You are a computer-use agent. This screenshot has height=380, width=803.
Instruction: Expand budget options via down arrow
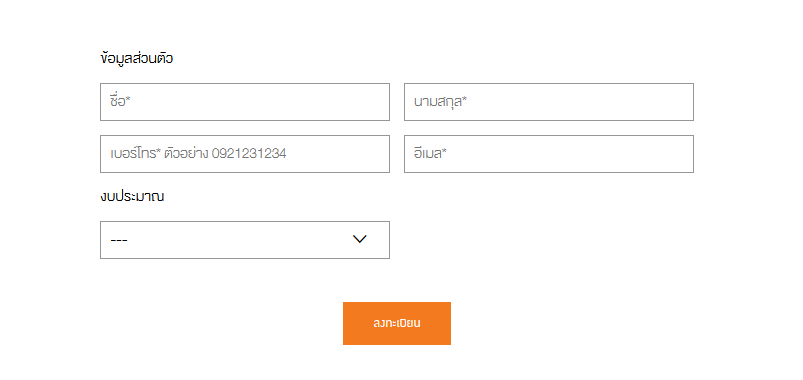pos(360,239)
